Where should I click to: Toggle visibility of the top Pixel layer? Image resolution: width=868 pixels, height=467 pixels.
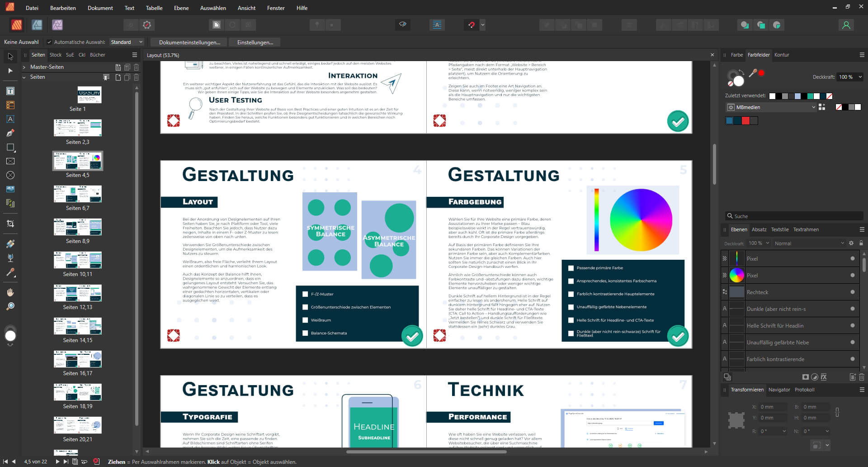852,259
